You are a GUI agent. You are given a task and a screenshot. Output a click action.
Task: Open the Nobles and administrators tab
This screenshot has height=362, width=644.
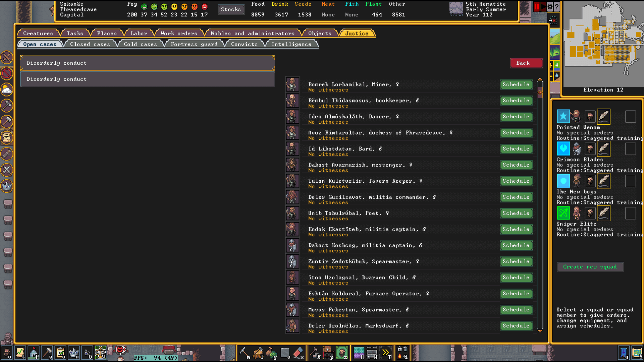click(x=252, y=34)
